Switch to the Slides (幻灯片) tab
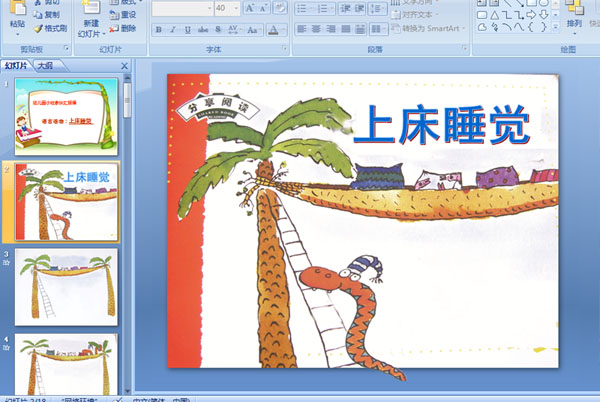 16,65
